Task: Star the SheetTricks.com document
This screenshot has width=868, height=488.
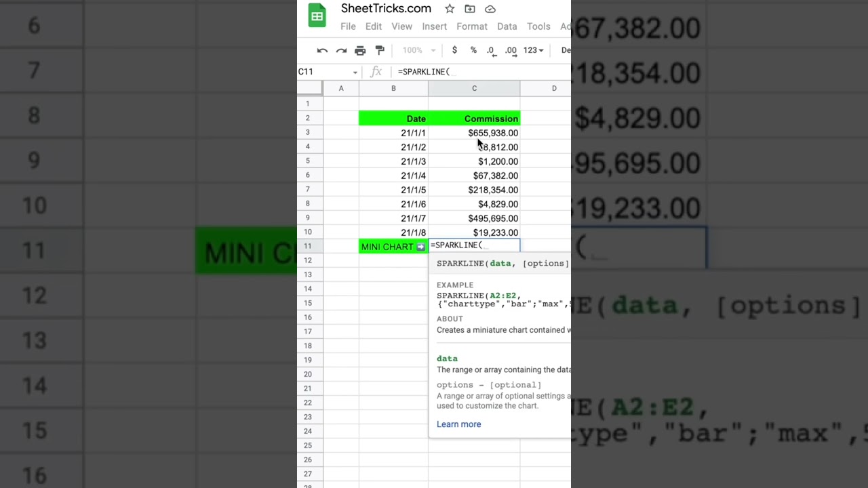Action: (x=450, y=9)
